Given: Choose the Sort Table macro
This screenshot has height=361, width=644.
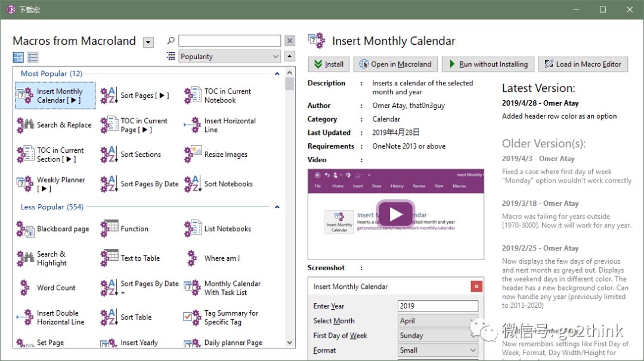Looking at the screenshot, I should (126, 317).
